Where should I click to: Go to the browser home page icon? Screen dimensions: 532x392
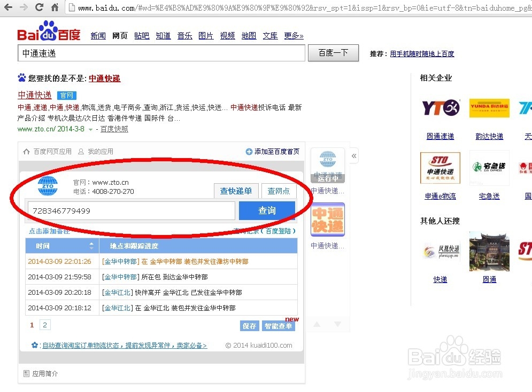(x=55, y=7)
